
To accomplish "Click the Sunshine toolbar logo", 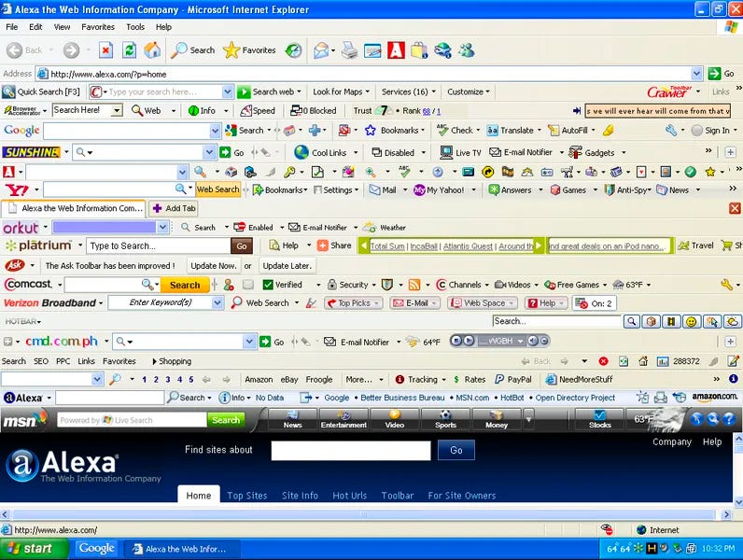I will click(x=32, y=152).
